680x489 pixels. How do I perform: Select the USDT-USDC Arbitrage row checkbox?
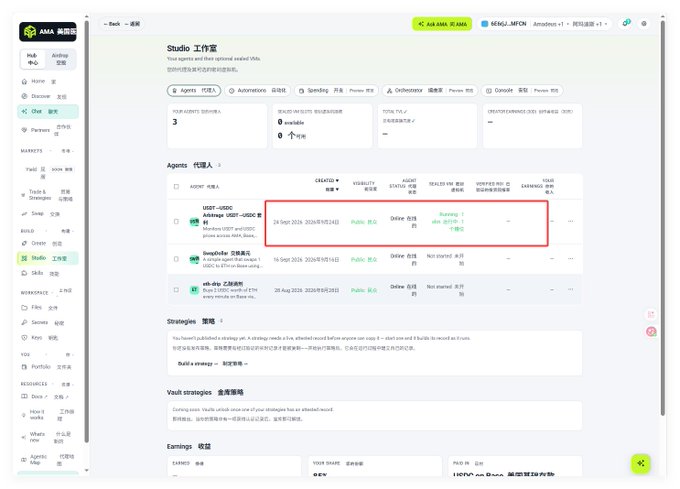(x=176, y=222)
